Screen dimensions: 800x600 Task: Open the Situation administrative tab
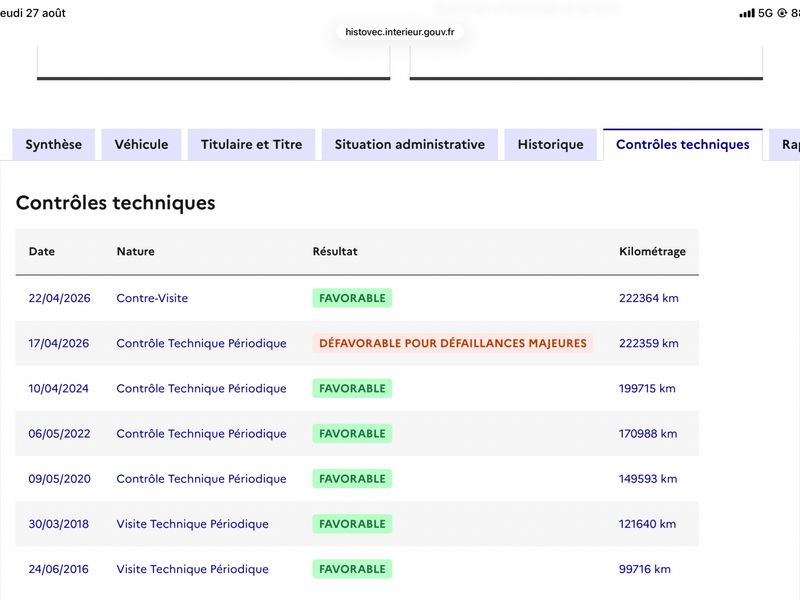pos(410,144)
